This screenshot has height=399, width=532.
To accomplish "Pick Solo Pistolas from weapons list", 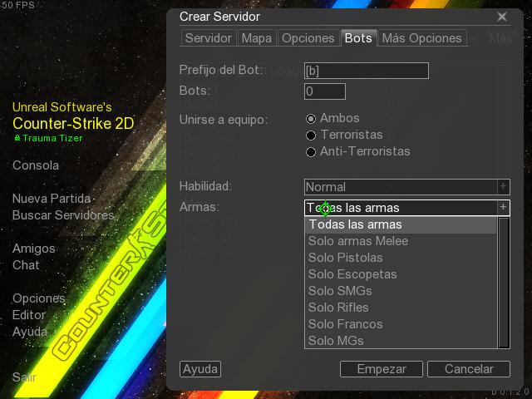I will pyautogui.click(x=346, y=258).
